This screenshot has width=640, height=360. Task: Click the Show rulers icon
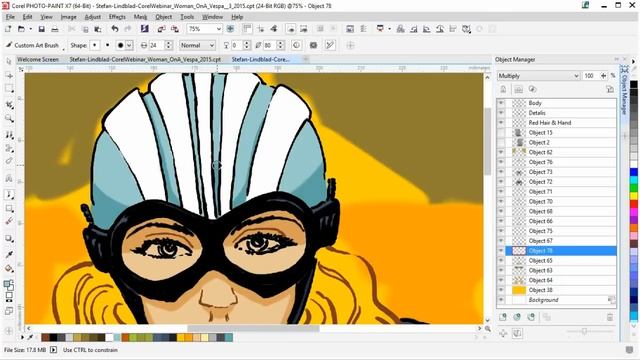(x=247, y=29)
